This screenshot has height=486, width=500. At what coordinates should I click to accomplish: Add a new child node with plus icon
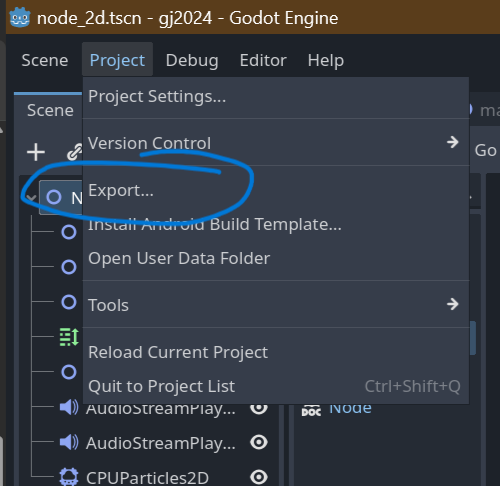coord(36,152)
